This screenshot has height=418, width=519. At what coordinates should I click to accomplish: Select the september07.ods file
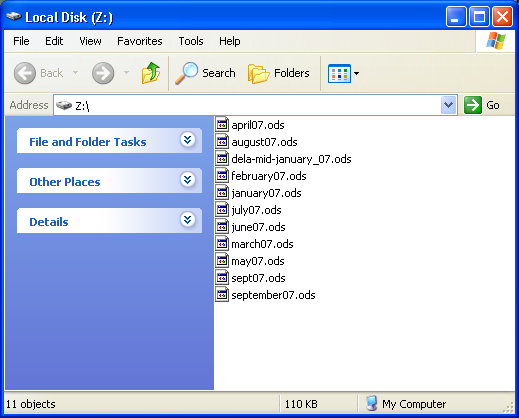click(265, 295)
